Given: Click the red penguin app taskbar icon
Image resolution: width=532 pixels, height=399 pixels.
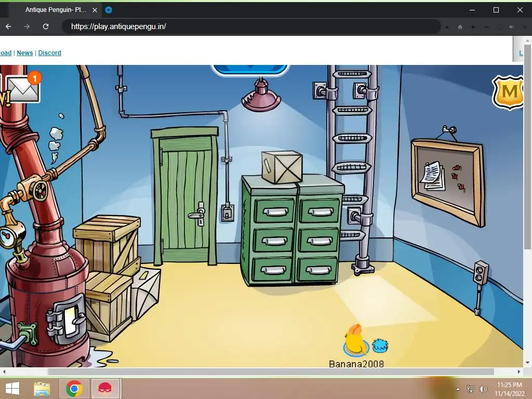Looking at the screenshot, I should pos(105,389).
